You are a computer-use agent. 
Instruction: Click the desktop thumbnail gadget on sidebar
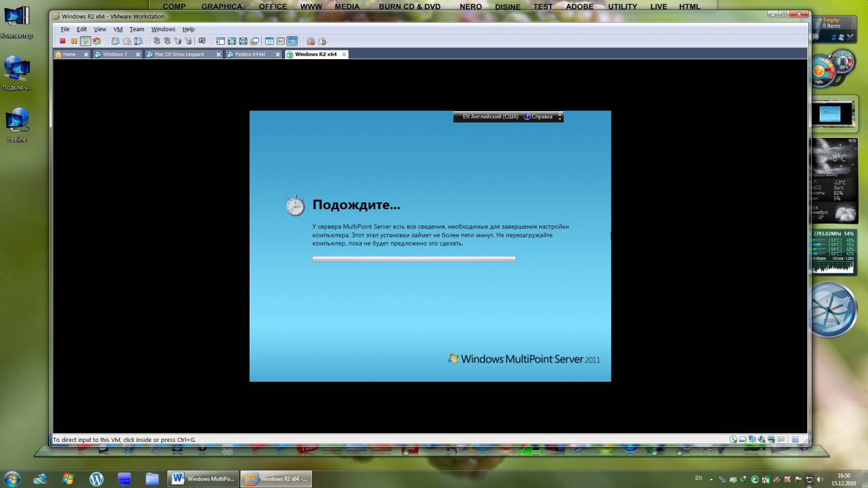pyautogui.click(x=834, y=114)
